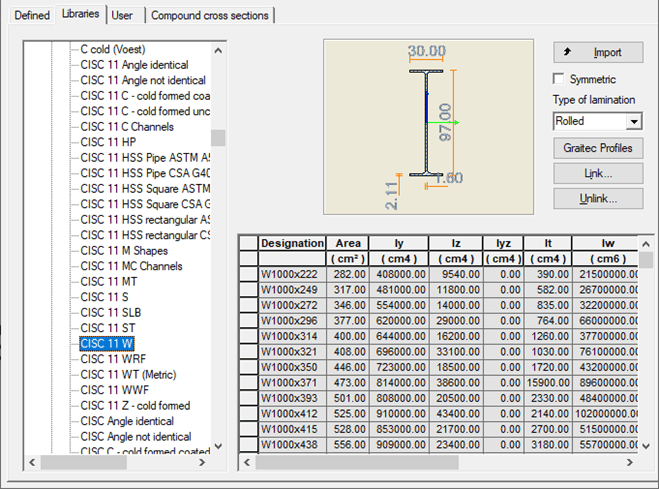Switch to the Defined tab
Screen dimensions: 659x489
[x=32, y=15]
